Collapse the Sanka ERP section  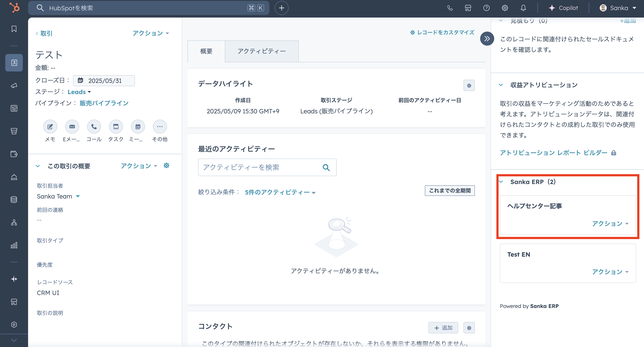(501, 182)
